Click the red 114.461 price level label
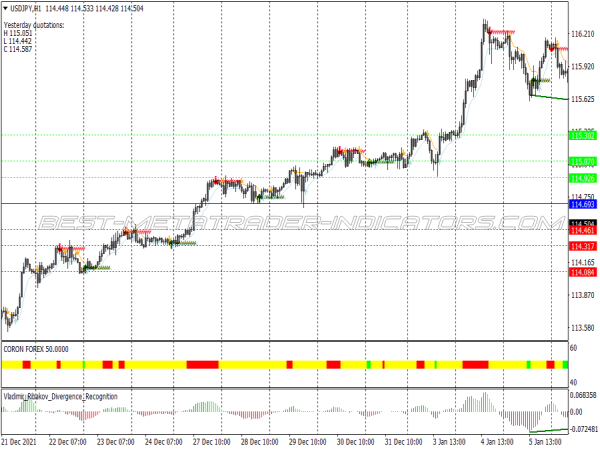Screen dimensions: 600x450 pyautogui.click(x=582, y=231)
